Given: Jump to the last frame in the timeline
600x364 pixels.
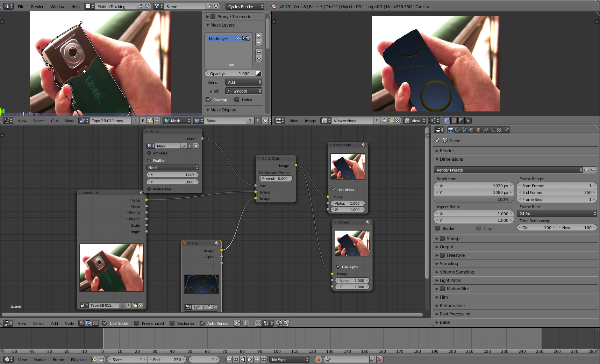Looking at the screenshot, I should point(264,359).
